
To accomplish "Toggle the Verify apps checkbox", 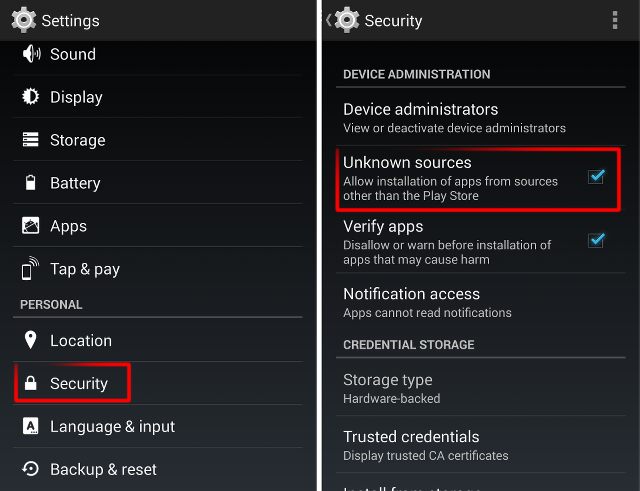I will pos(596,240).
